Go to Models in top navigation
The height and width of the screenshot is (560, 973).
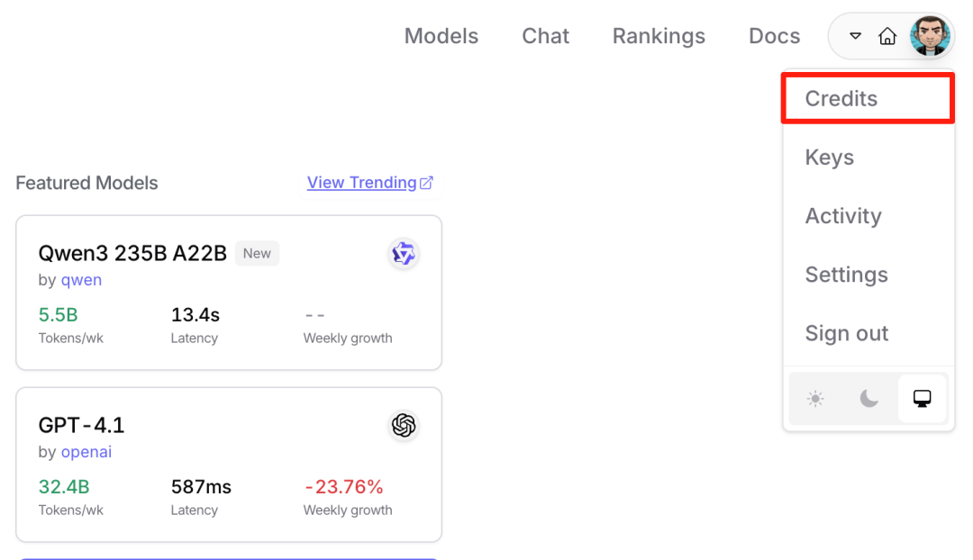pyautogui.click(x=441, y=36)
